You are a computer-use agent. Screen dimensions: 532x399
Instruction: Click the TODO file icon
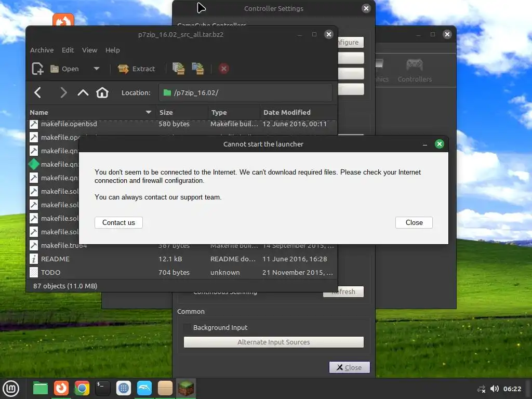click(x=34, y=272)
